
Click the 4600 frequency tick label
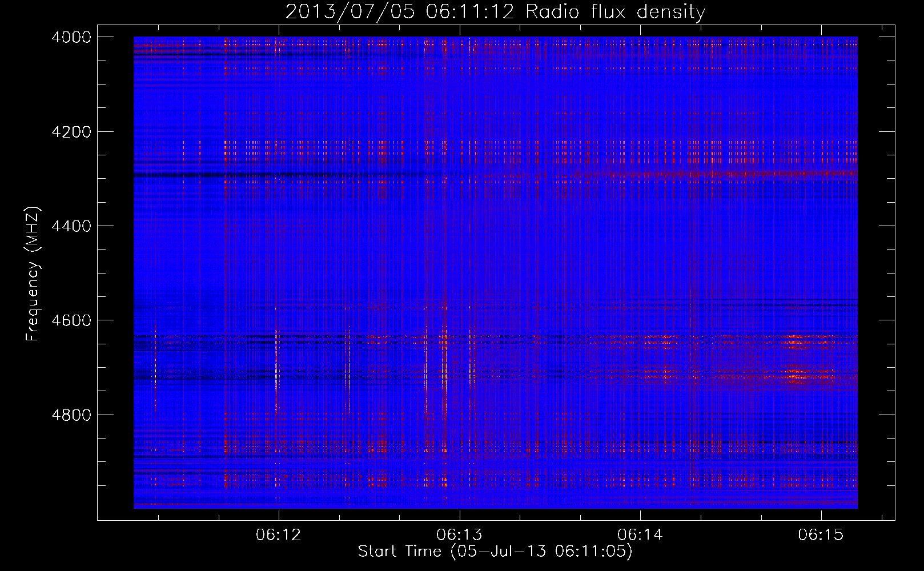tap(71, 320)
